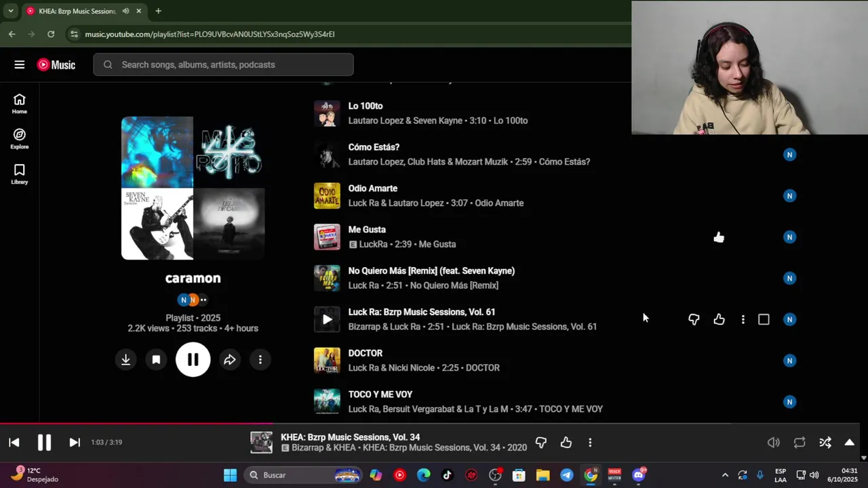This screenshot has width=868, height=488.
Task: Open File Explorer from the taskbar
Action: 542,475
